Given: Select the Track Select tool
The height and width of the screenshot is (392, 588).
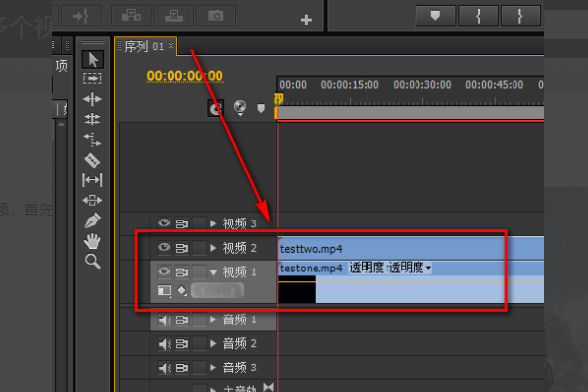Looking at the screenshot, I should click(92, 78).
